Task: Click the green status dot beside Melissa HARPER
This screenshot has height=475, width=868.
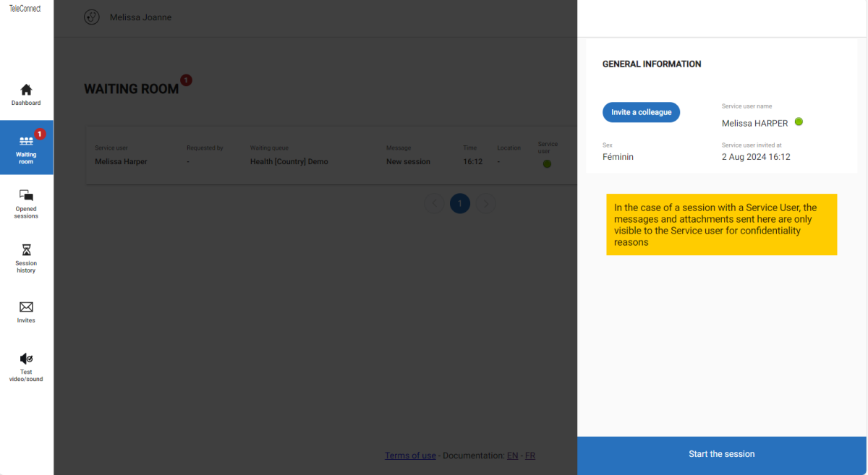Action: [799, 122]
